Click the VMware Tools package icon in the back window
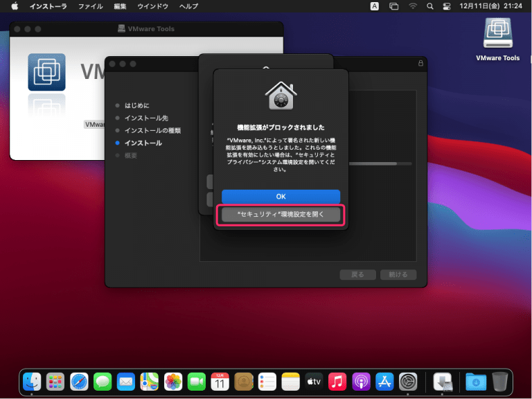The image size is (532, 399). [x=46, y=72]
